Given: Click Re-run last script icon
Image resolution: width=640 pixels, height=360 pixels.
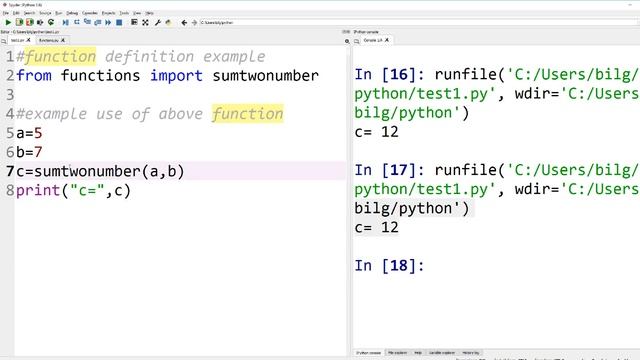Looking at the screenshot, I should click(x=51, y=22).
